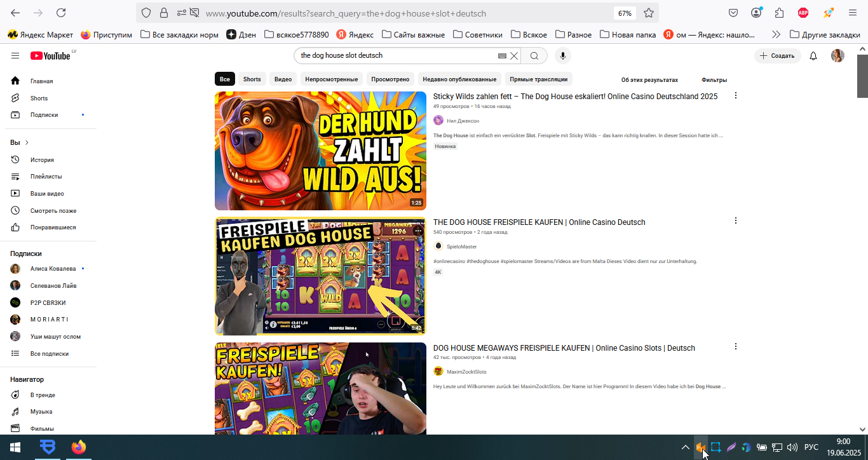Screen dimensions: 868x460
Task: Open the YouTube account avatar menu
Action: point(838,56)
